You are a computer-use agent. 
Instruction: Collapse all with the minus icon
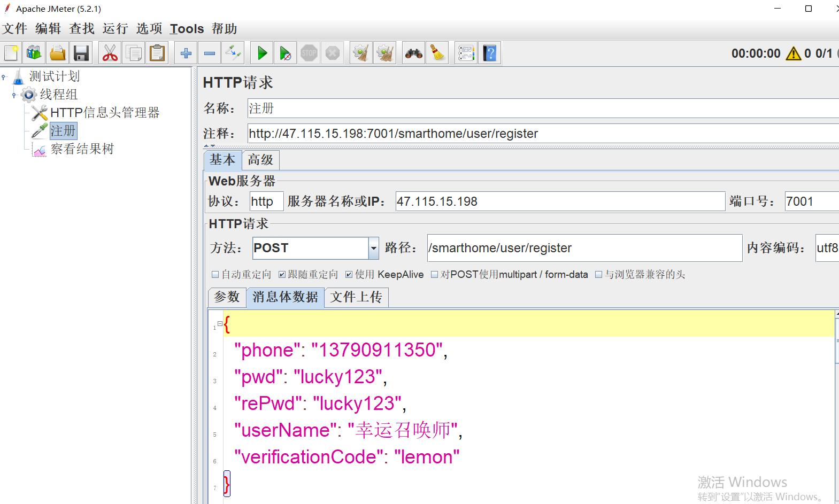click(210, 53)
